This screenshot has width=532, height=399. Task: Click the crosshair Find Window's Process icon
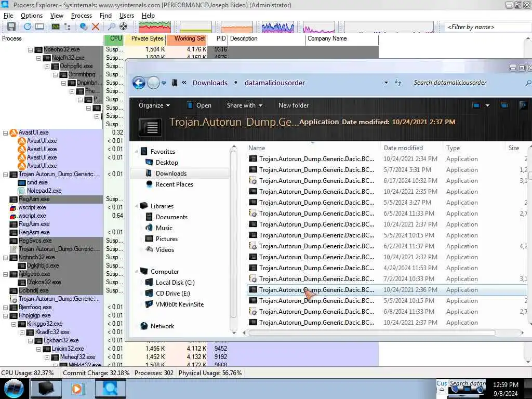pos(124,26)
